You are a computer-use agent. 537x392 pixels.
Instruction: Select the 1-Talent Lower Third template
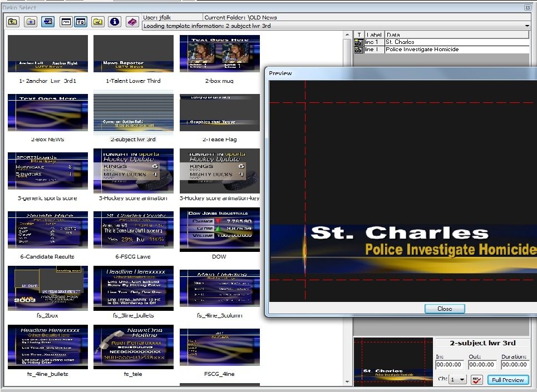133,54
